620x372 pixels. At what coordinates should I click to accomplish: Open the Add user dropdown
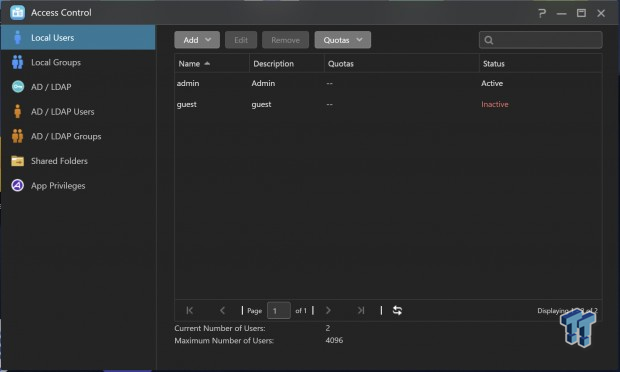click(197, 40)
